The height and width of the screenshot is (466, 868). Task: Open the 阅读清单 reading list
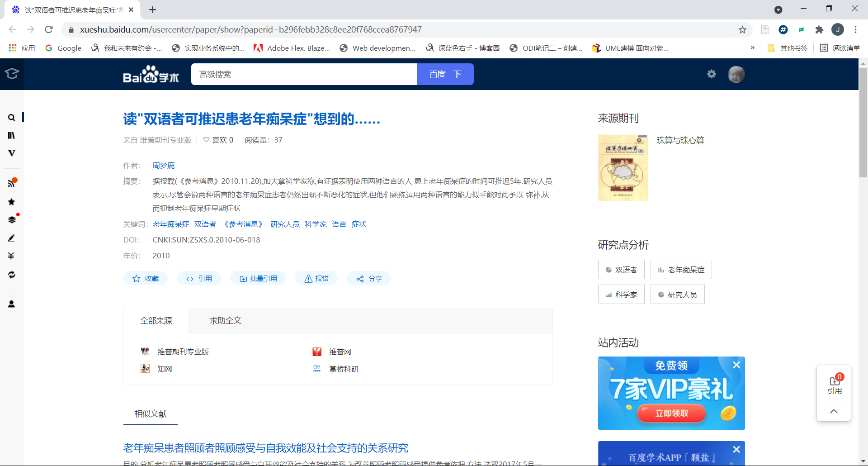pyautogui.click(x=840, y=48)
